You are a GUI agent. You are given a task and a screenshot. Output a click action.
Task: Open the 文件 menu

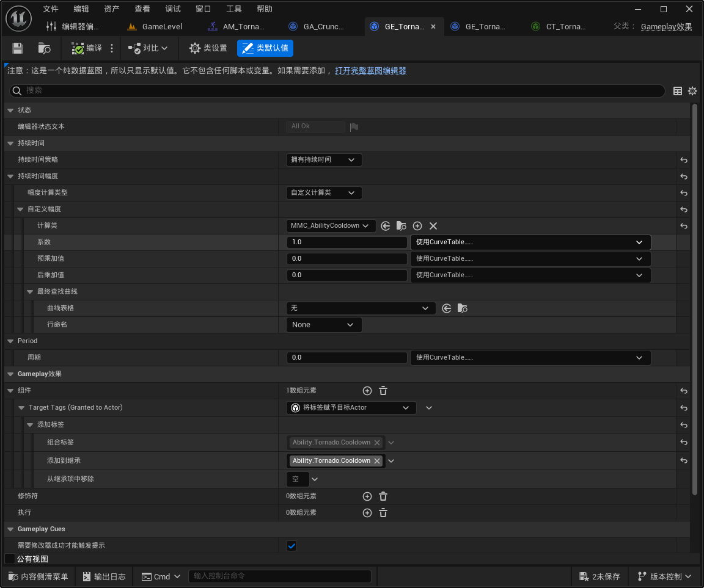[x=51, y=9]
